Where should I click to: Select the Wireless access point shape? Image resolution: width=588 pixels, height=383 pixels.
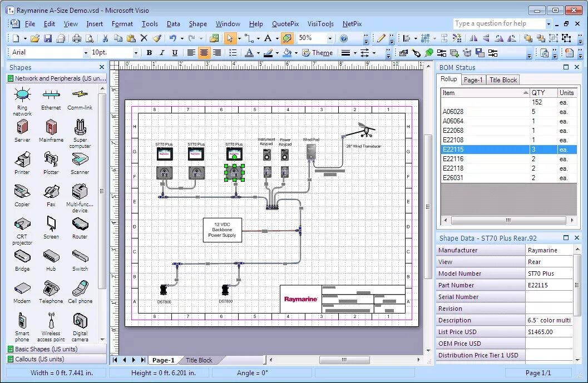pyautogui.click(x=51, y=327)
